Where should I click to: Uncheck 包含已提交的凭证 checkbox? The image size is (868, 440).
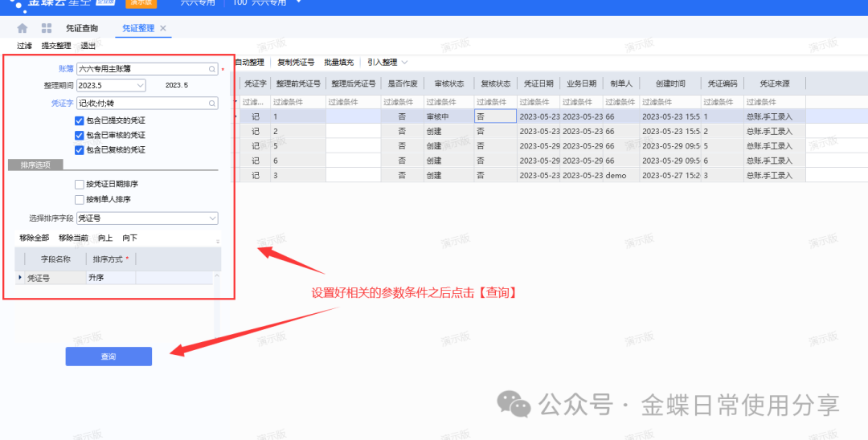coord(79,120)
